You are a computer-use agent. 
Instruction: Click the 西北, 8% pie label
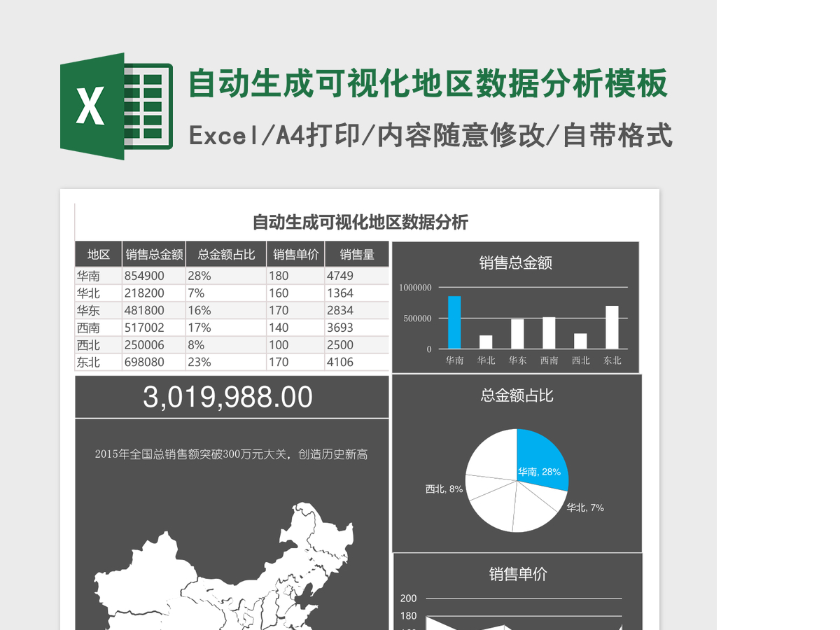pyautogui.click(x=444, y=489)
